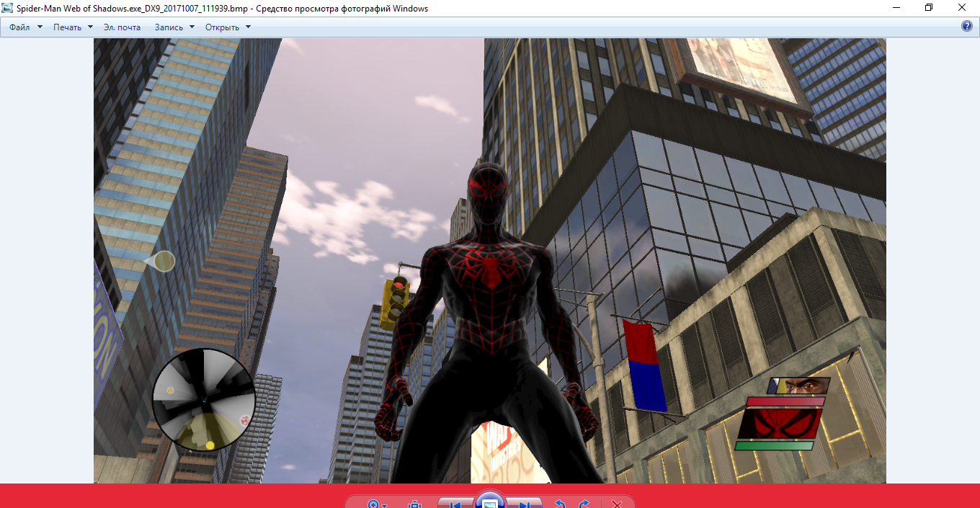Close the photo viewer window
Viewport: 980px width, 508px height.
tap(962, 8)
